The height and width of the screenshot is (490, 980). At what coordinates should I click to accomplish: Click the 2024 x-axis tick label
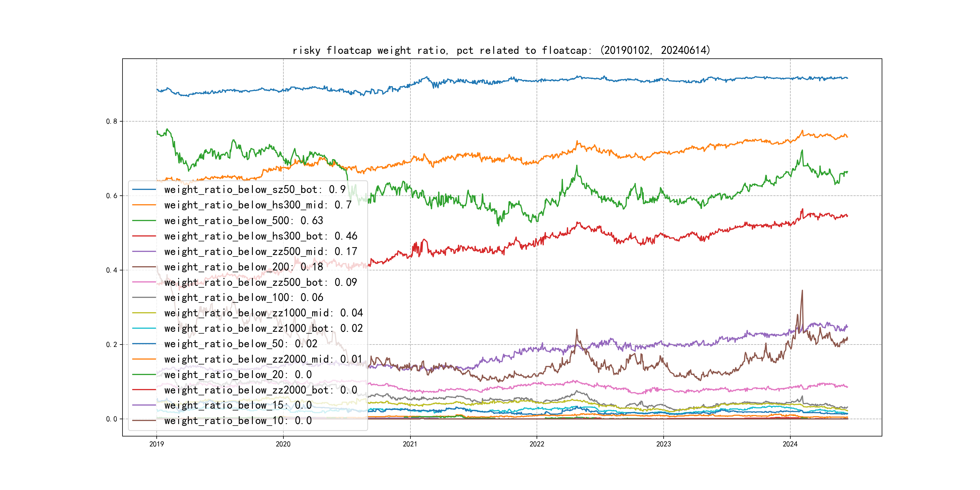(x=790, y=444)
